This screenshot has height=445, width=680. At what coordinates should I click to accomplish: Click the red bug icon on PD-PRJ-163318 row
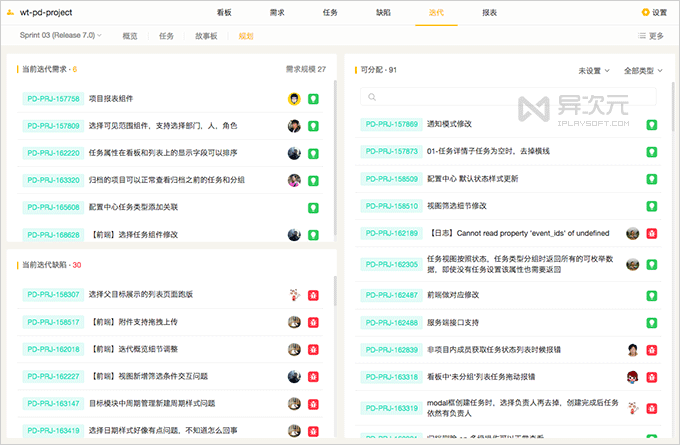tap(651, 377)
